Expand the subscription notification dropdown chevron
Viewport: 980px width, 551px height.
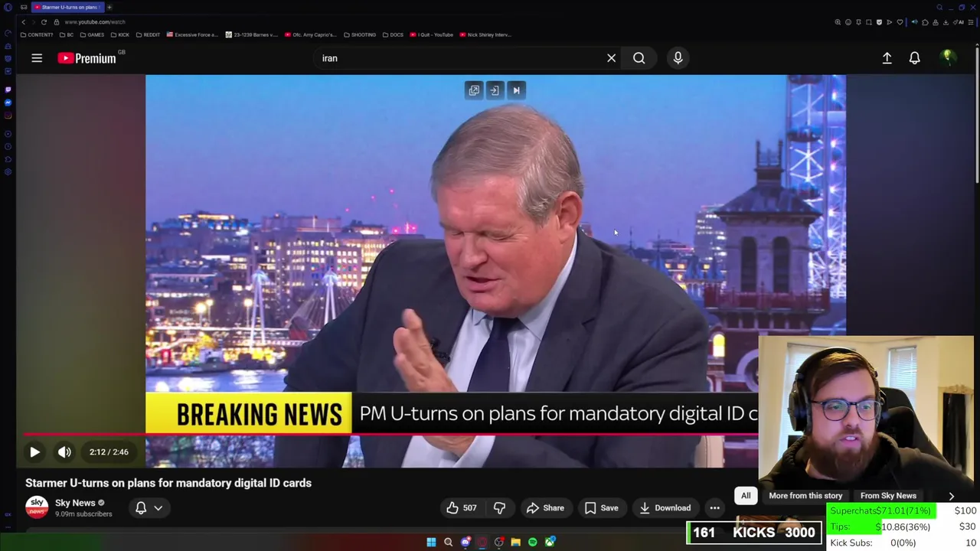pyautogui.click(x=158, y=508)
